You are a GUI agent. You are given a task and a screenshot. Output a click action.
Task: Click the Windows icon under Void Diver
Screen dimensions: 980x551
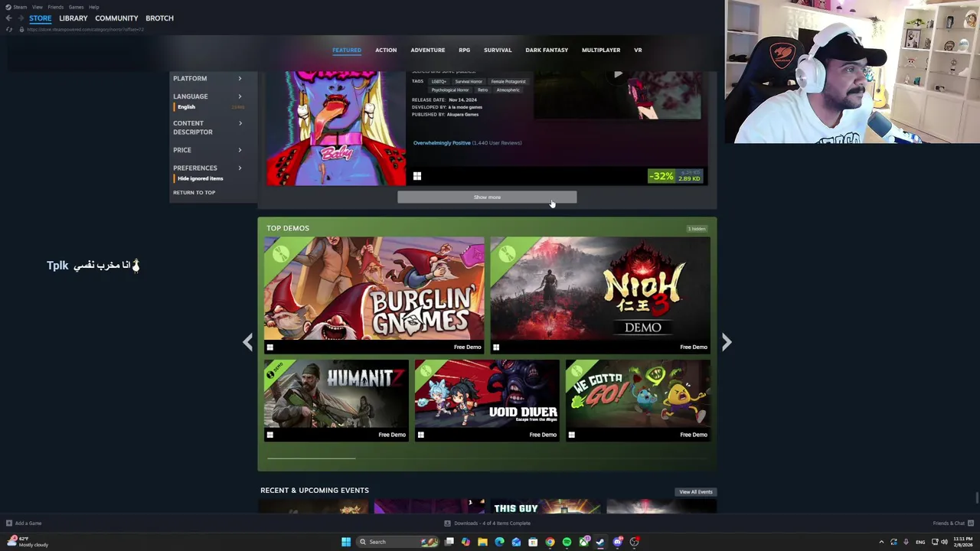[420, 435]
